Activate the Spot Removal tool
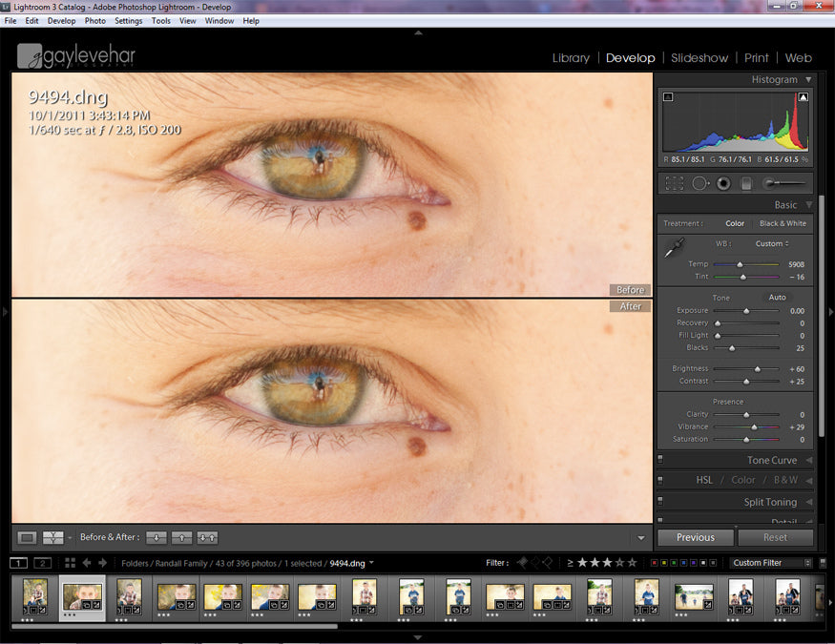835x644 pixels. tap(699, 182)
